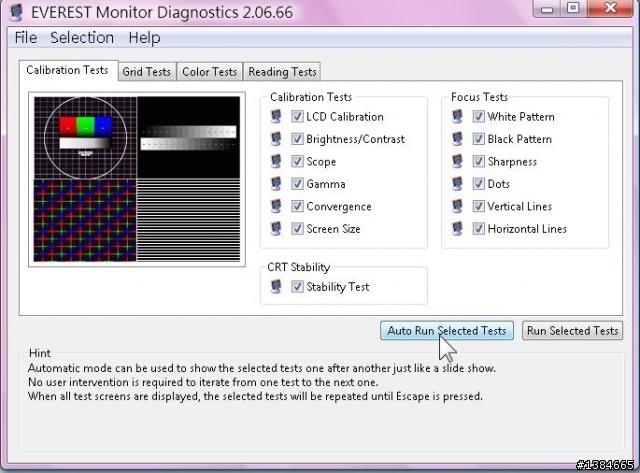Click Auto Run Selected Tests button
The height and width of the screenshot is (473, 640).
pyautogui.click(x=447, y=331)
